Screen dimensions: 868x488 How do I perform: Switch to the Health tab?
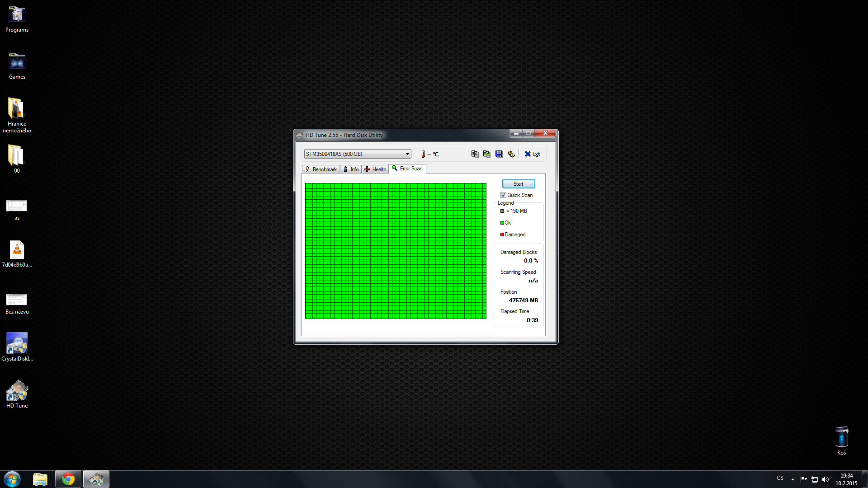375,169
